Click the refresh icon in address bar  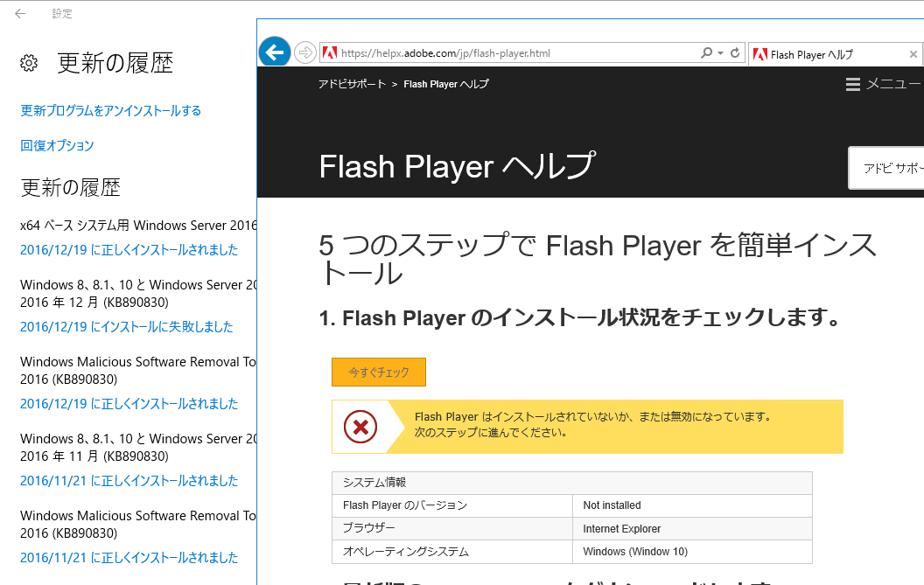[735, 53]
